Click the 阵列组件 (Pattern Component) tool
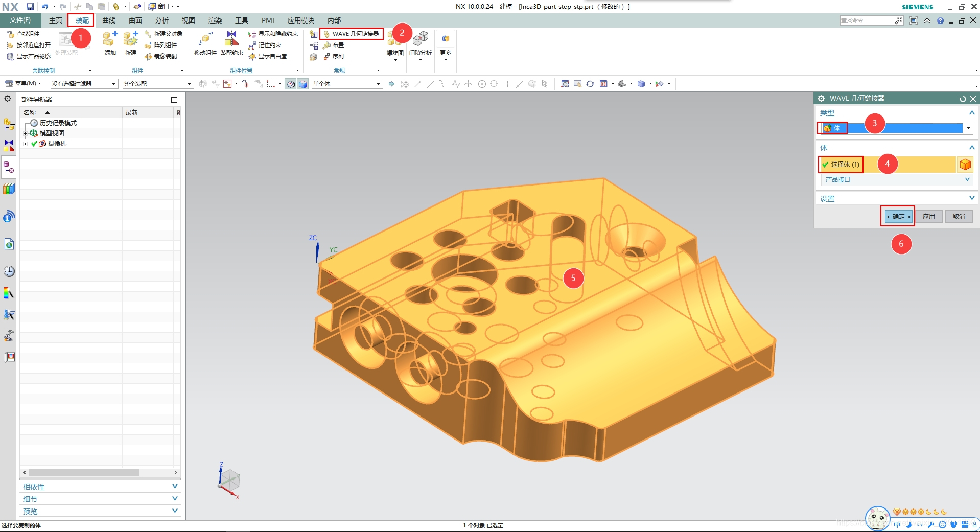Image resolution: width=980 pixels, height=532 pixels. click(x=161, y=45)
